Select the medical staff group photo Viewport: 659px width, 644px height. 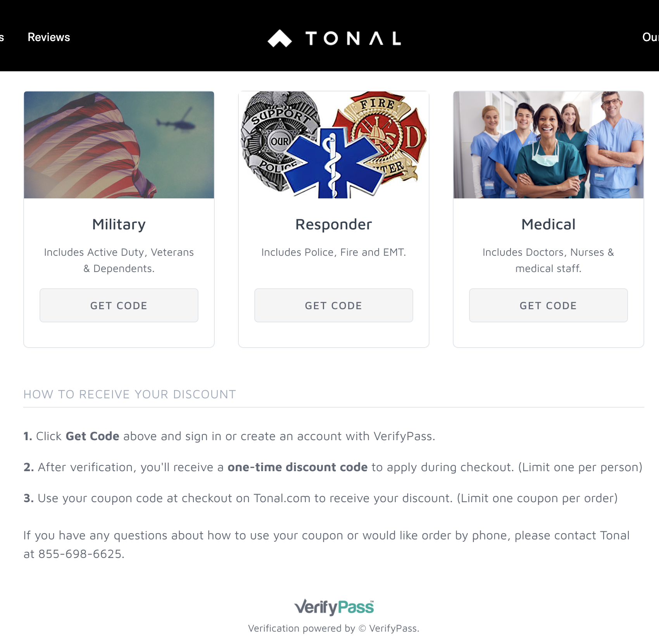tap(549, 145)
